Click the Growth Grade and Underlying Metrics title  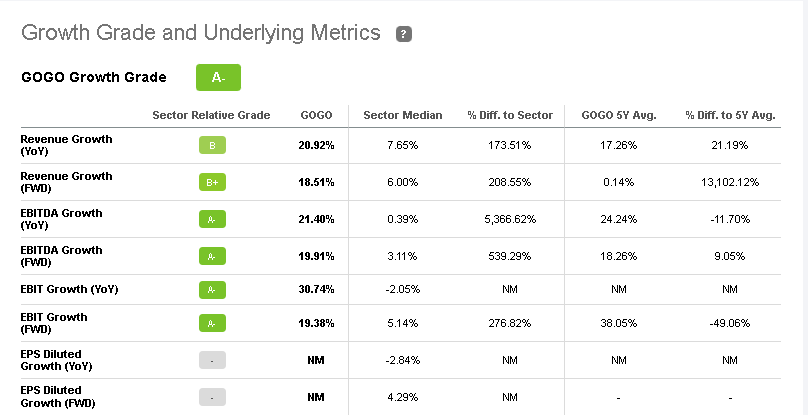pyautogui.click(x=201, y=33)
